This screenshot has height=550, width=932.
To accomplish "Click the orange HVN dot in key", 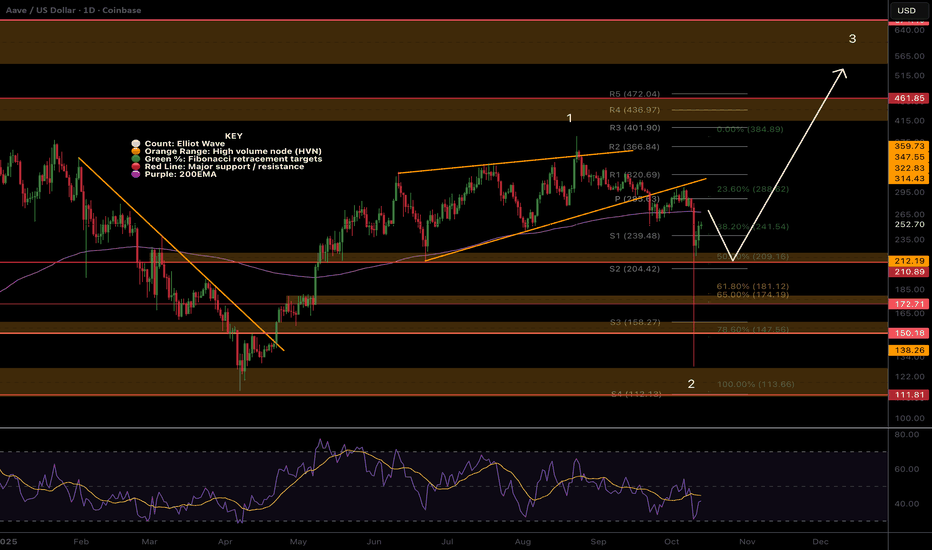I will 136,152.
